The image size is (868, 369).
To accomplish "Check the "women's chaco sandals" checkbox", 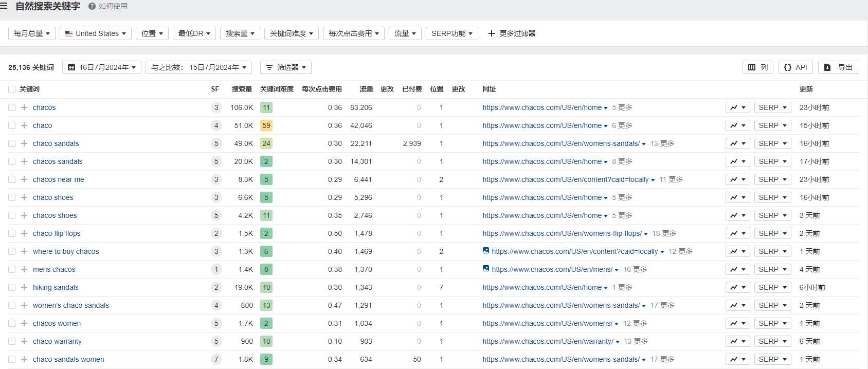I will click(x=12, y=305).
